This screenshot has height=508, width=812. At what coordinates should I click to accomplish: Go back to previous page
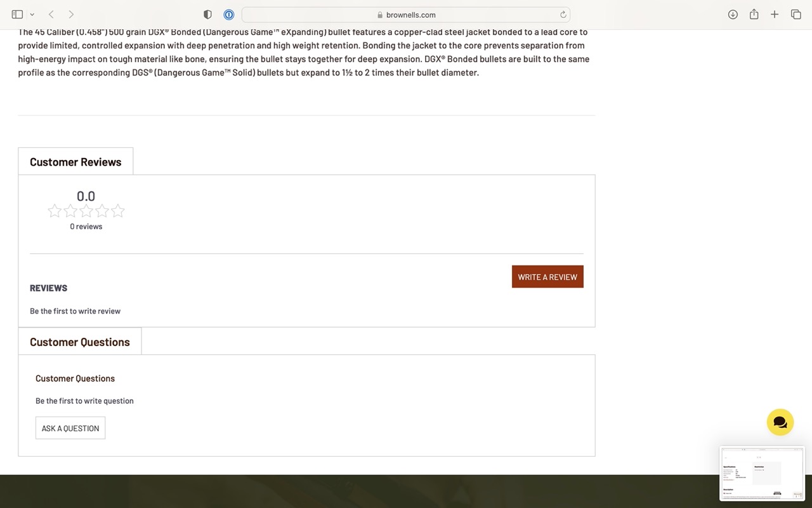click(51, 14)
